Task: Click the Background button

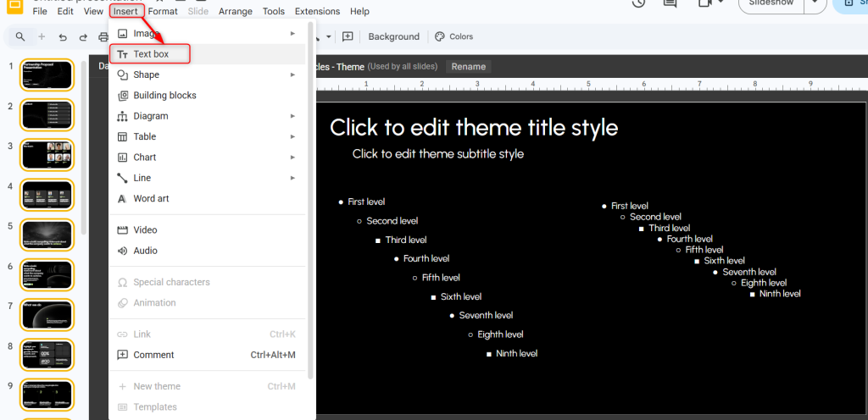Action: [393, 37]
